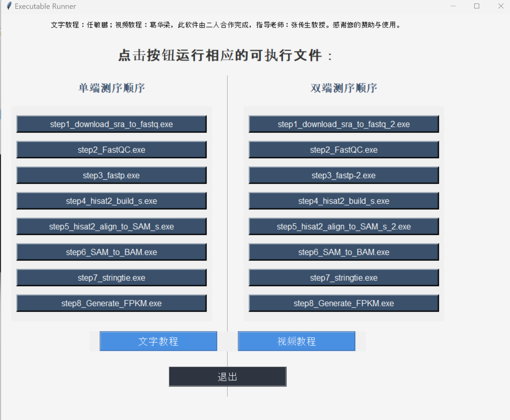Launch paired-end step2_FastQC.exe

click(x=344, y=150)
